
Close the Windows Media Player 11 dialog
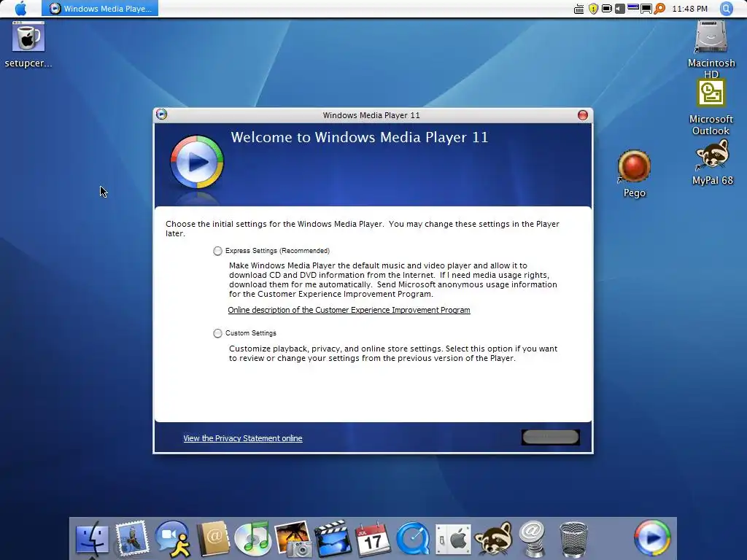coord(583,115)
